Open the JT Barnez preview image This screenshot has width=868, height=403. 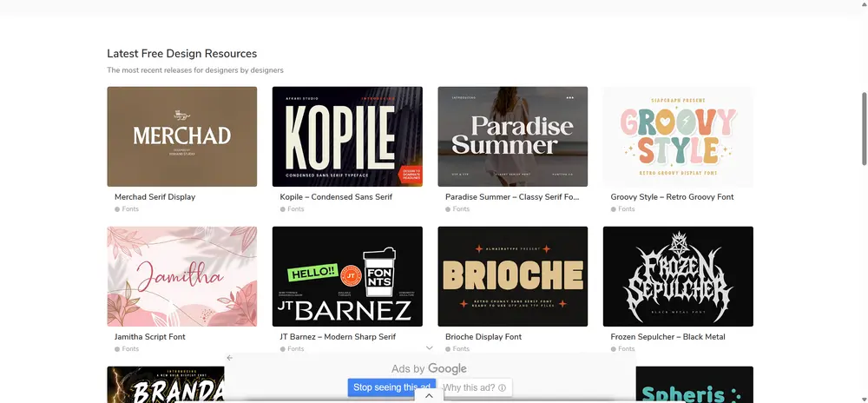[x=347, y=276]
